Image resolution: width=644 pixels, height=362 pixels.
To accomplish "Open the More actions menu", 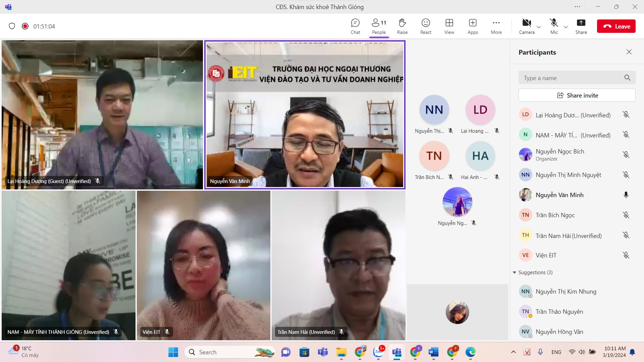I will 496,26.
